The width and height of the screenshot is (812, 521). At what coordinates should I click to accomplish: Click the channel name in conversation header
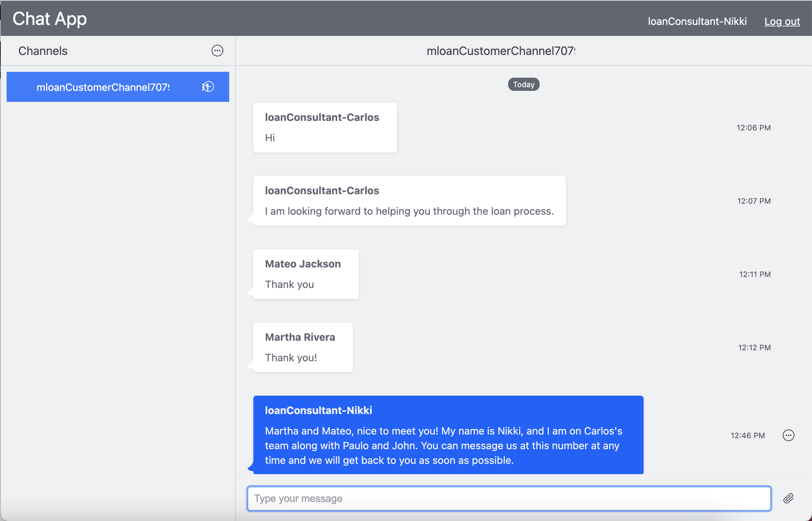(x=501, y=51)
